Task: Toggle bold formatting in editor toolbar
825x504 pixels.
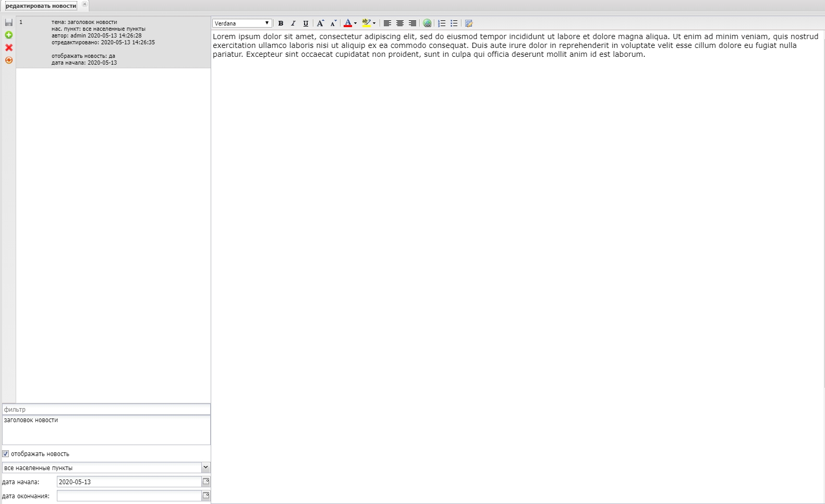Action: 281,23
